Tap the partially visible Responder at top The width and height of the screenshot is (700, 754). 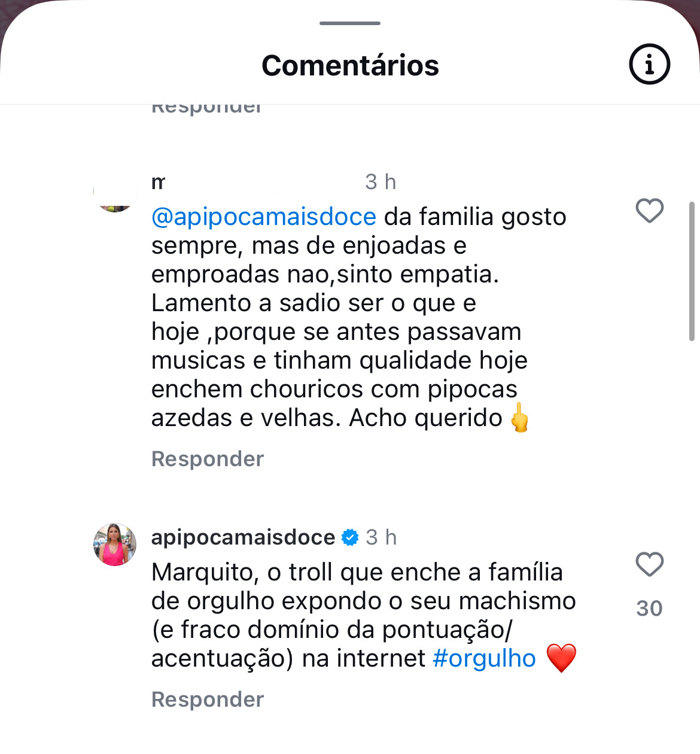206,109
